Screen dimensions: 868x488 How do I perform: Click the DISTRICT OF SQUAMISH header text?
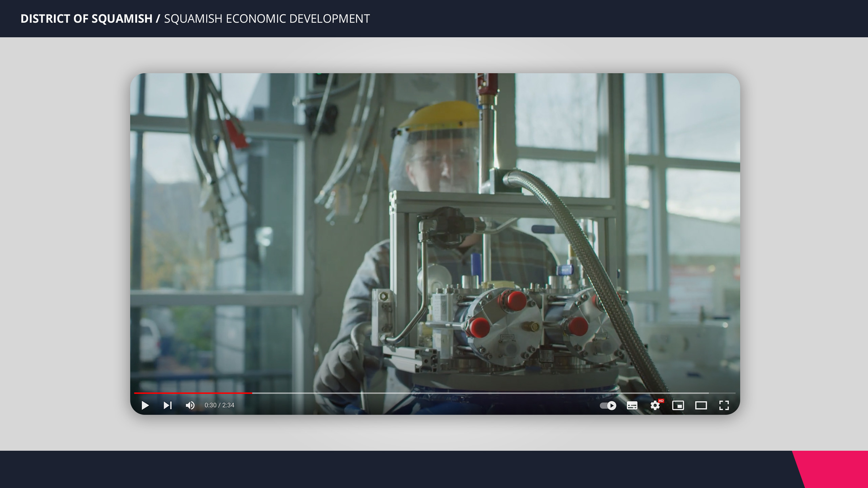(x=86, y=19)
